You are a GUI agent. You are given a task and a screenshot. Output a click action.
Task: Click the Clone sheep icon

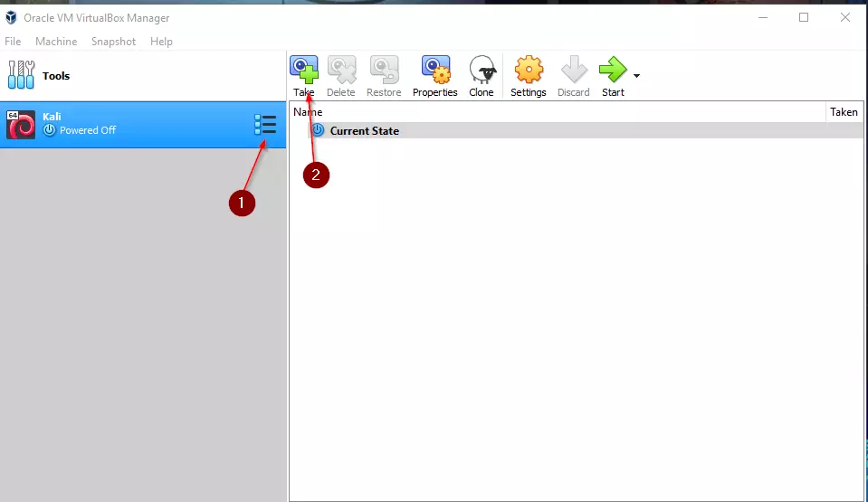coord(482,70)
